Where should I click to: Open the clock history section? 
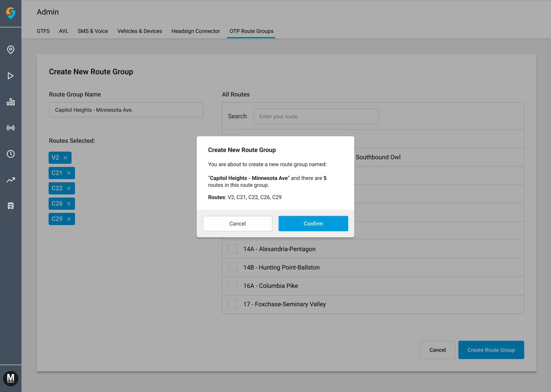click(11, 154)
